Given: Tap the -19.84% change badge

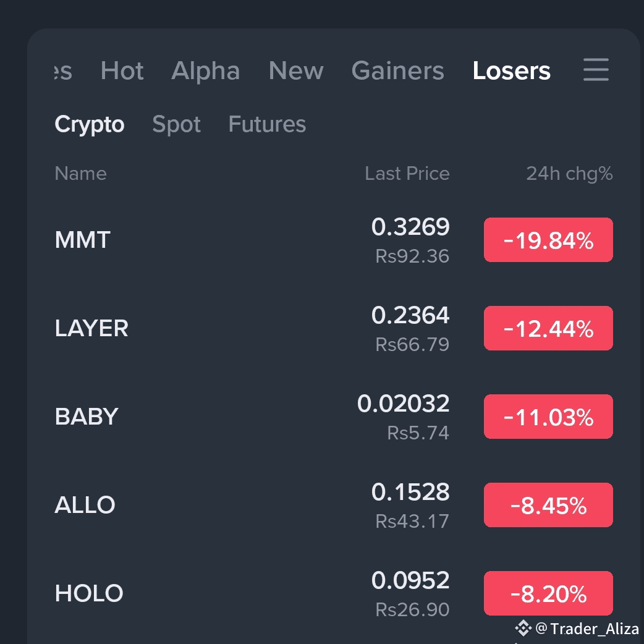Looking at the screenshot, I should (x=548, y=240).
